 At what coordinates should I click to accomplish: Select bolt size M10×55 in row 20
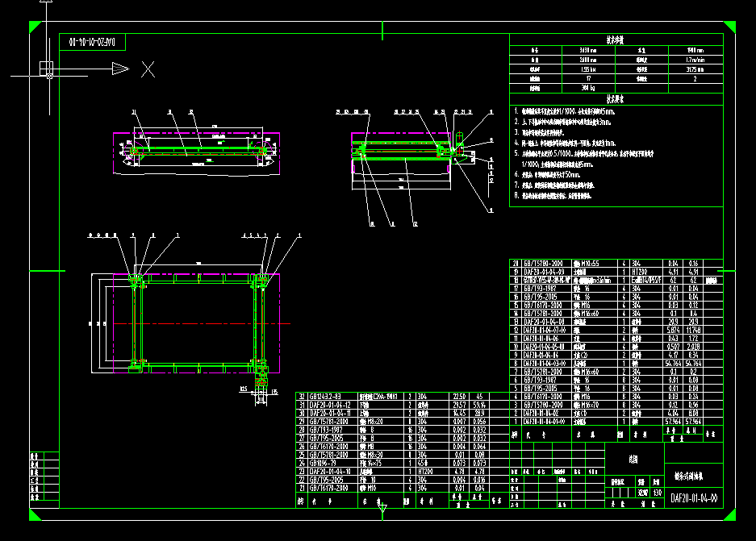click(x=590, y=264)
